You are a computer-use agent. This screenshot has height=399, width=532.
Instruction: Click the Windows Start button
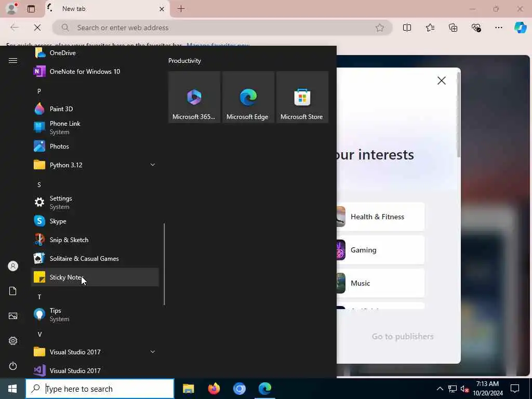pyautogui.click(x=12, y=389)
